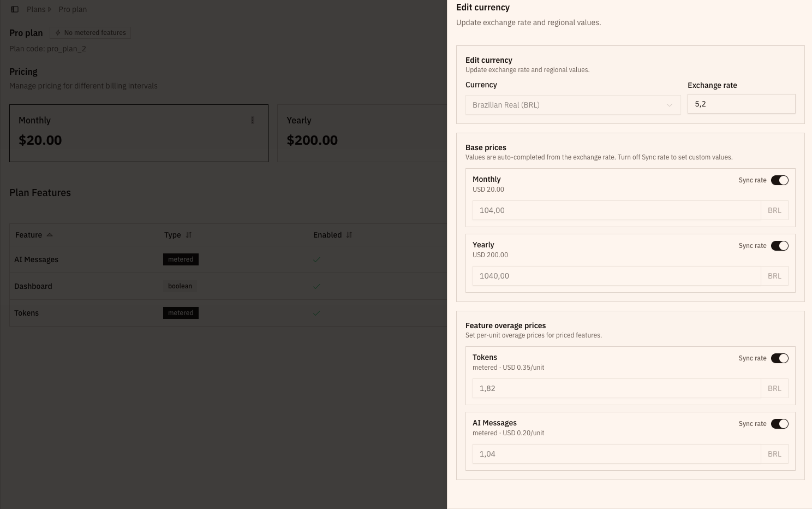Switch off AI Messages Sync rate

(x=779, y=424)
